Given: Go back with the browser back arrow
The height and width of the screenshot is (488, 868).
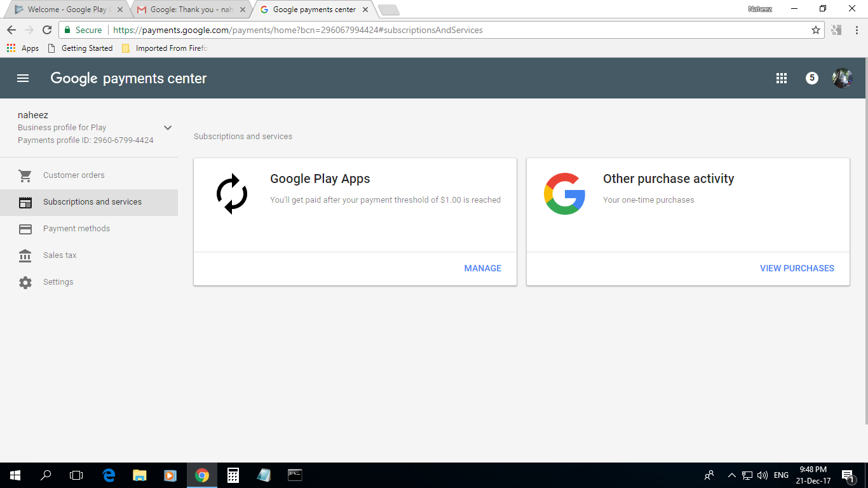Looking at the screenshot, I should tap(11, 30).
